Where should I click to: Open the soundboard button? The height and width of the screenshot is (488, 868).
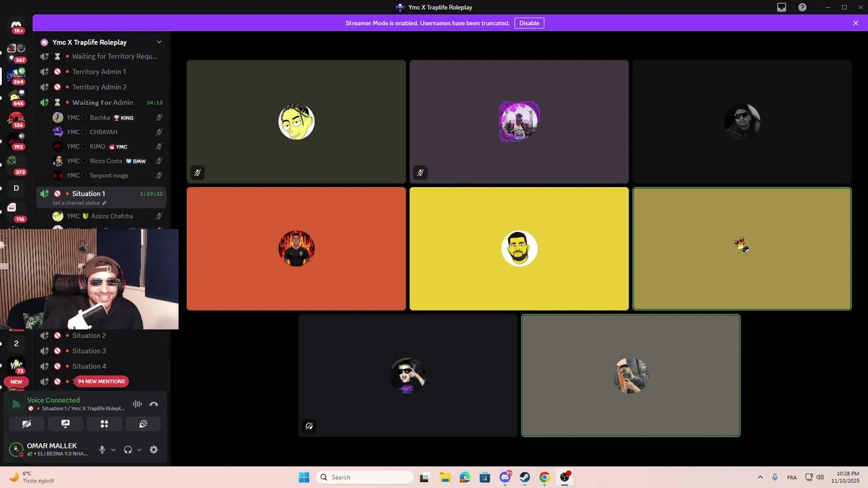143,424
